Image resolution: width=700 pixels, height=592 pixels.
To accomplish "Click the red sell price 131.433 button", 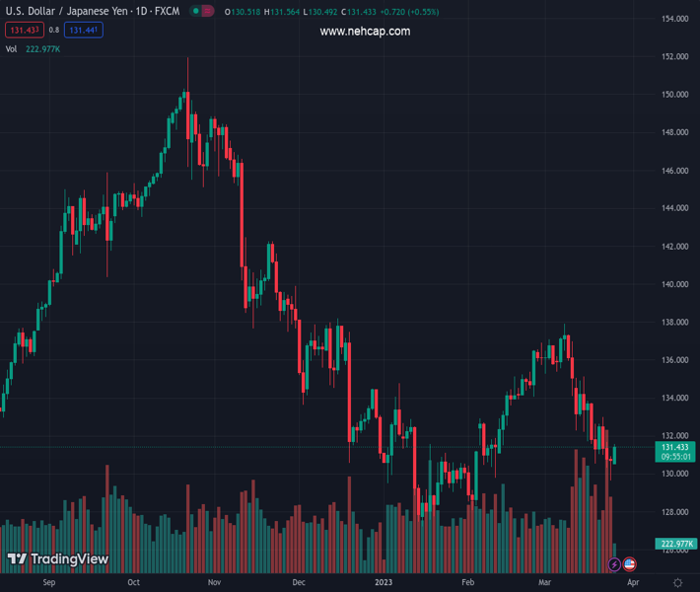I will click(24, 31).
